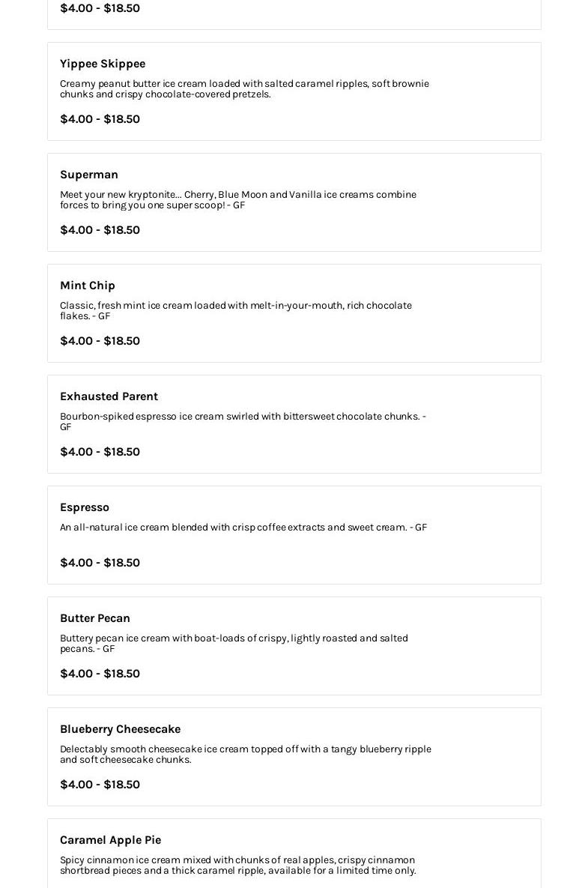Select the Butter Pecan item heading
Image resolution: width=588 pixels, height=888 pixels.
[x=95, y=618]
